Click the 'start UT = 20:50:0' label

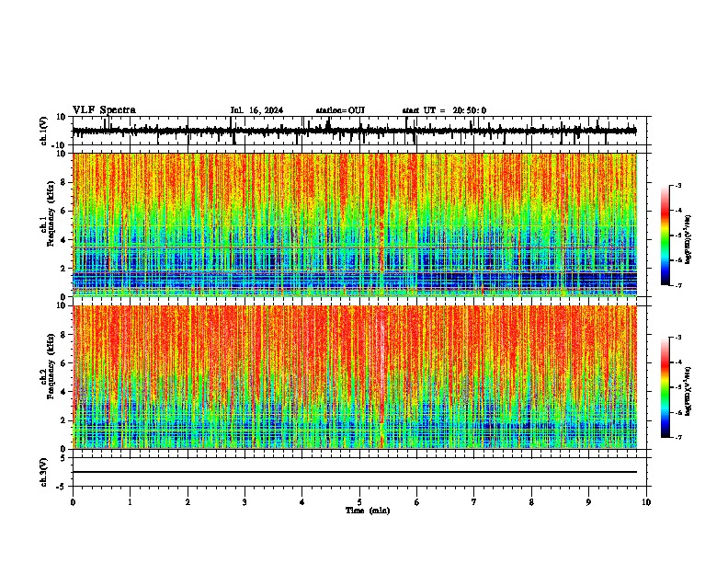tap(444, 110)
